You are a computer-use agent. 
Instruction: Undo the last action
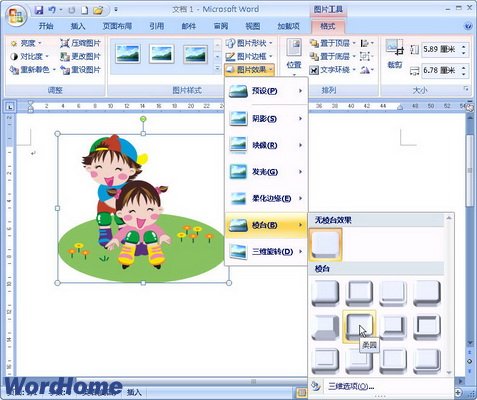point(52,10)
